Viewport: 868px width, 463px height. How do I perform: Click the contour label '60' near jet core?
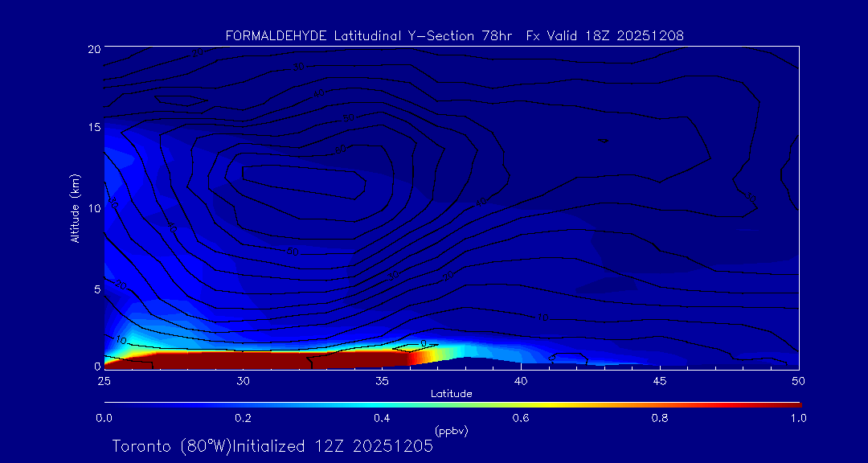[x=341, y=149]
